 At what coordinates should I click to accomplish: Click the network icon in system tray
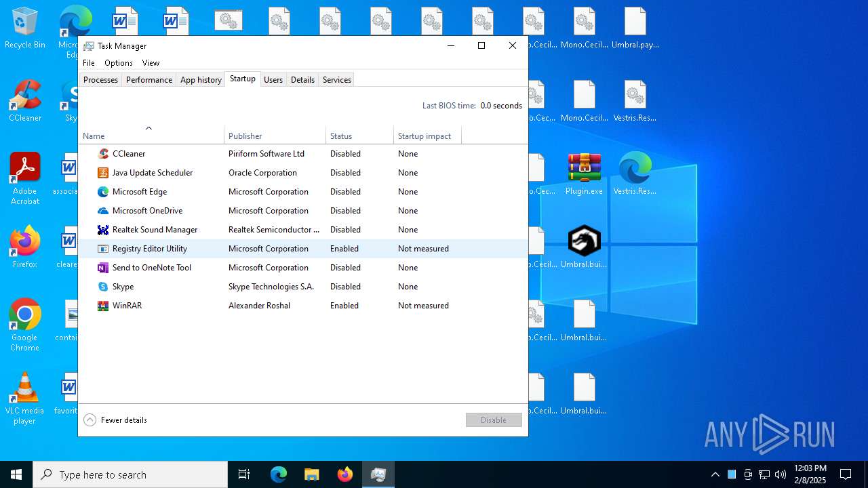tap(764, 474)
